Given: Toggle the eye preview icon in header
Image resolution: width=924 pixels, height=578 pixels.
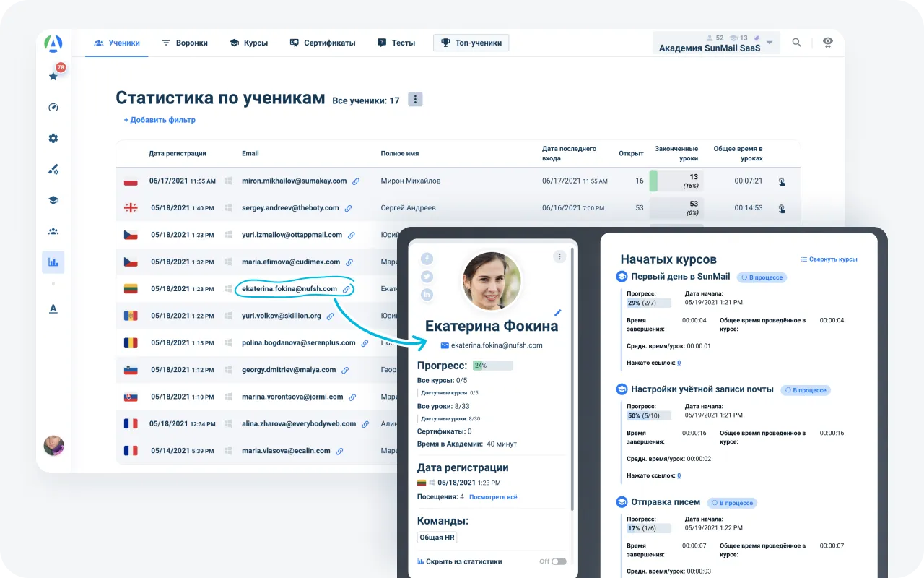Looking at the screenshot, I should point(828,43).
